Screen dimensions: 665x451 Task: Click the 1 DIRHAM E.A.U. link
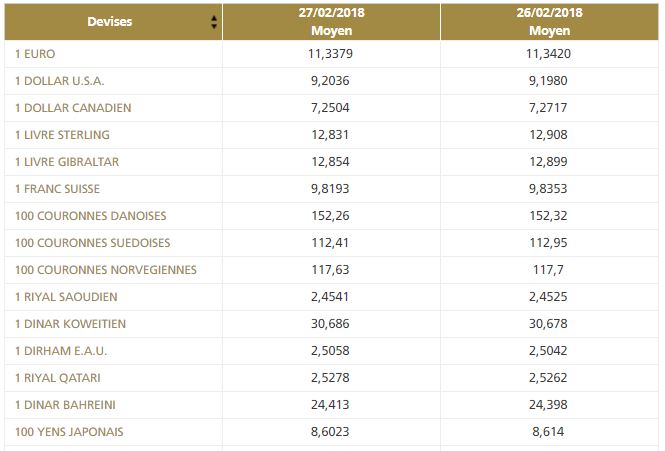click(x=61, y=351)
